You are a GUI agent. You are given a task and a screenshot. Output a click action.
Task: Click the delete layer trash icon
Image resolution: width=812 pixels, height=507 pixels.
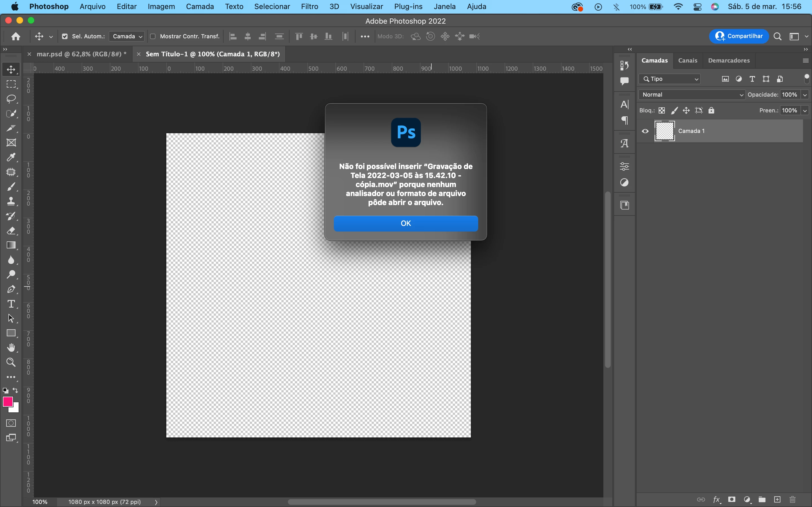coord(793,500)
